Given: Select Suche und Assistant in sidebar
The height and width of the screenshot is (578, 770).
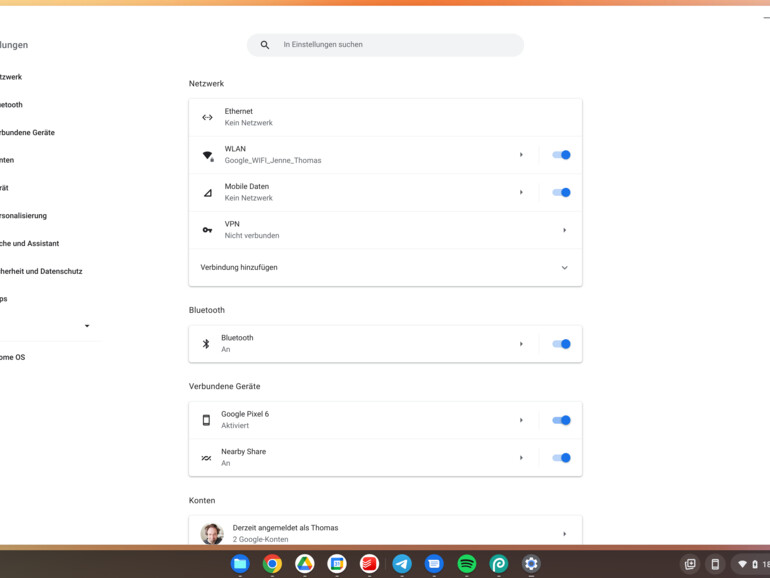Looking at the screenshot, I should pos(29,244).
